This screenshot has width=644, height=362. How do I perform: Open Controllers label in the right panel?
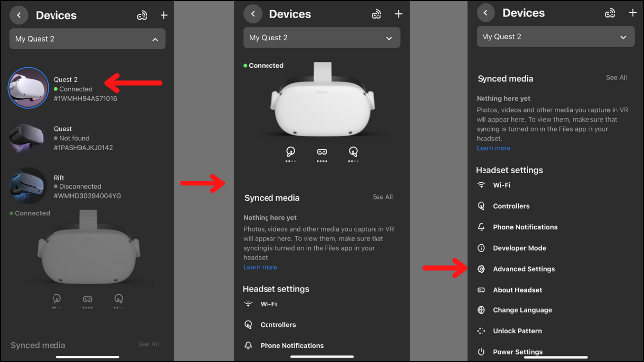pos(511,206)
